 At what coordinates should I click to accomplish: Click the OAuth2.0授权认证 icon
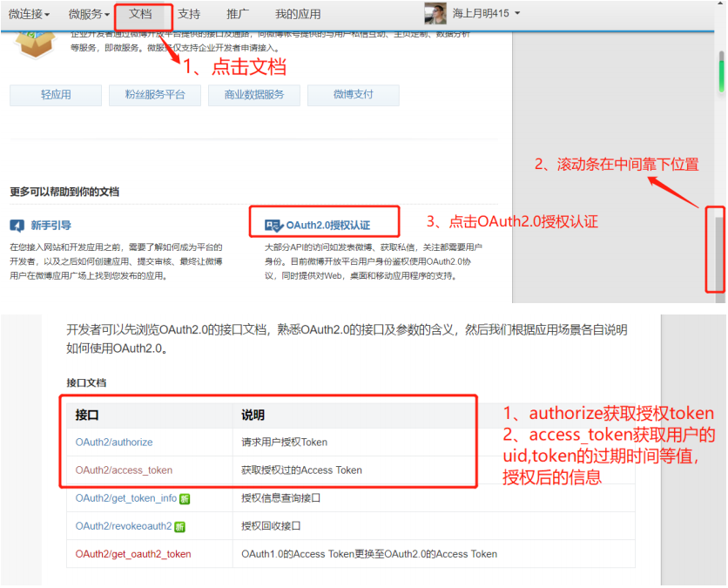(273, 226)
